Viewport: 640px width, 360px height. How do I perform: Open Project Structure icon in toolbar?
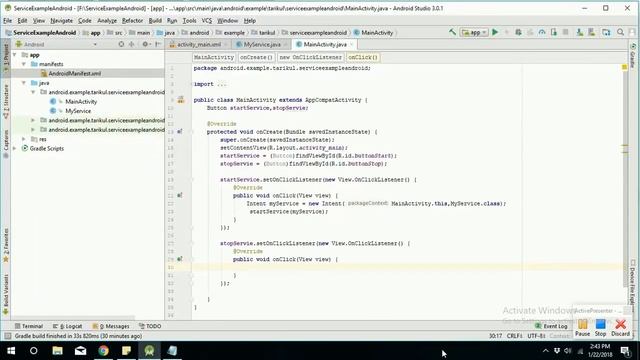(606, 32)
